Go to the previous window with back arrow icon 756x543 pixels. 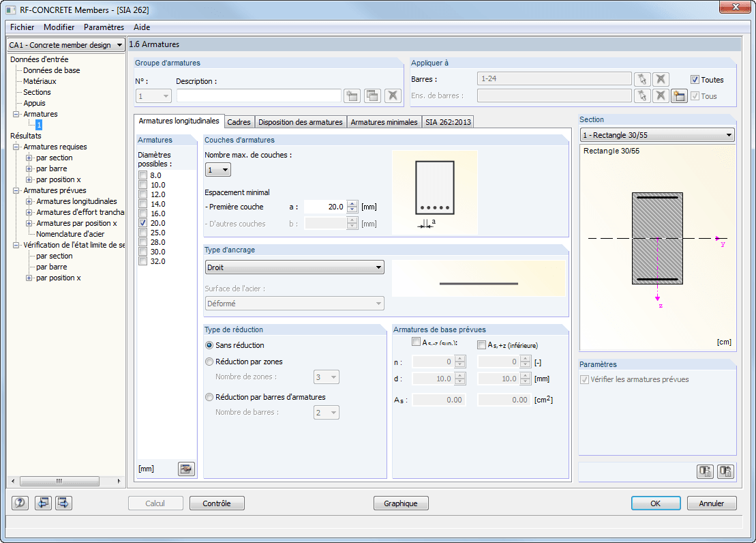(43, 503)
